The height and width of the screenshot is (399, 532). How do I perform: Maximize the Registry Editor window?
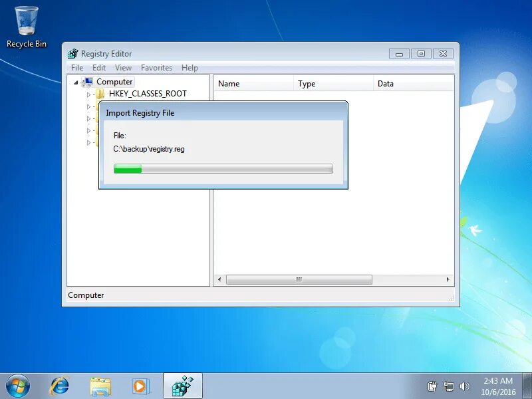pos(421,54)
